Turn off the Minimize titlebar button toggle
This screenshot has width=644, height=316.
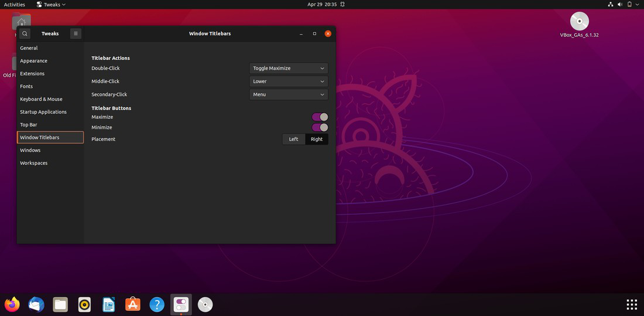(320, 128)
